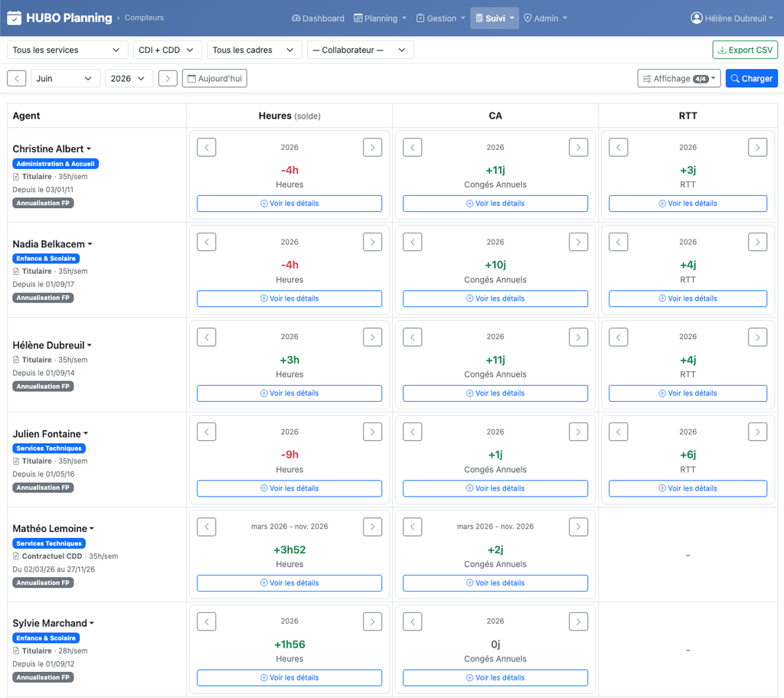
Task: Export the counters as CSV
Action: [745, 50]
